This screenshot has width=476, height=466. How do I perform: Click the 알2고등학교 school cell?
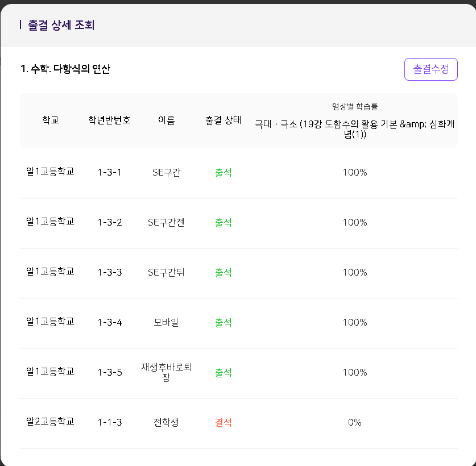point(51,422)
